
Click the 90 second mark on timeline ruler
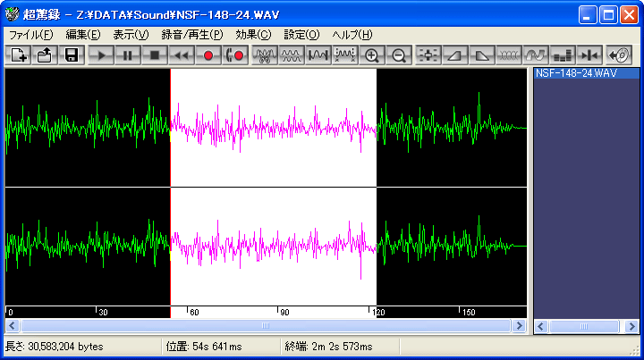[x=283, y=312]
